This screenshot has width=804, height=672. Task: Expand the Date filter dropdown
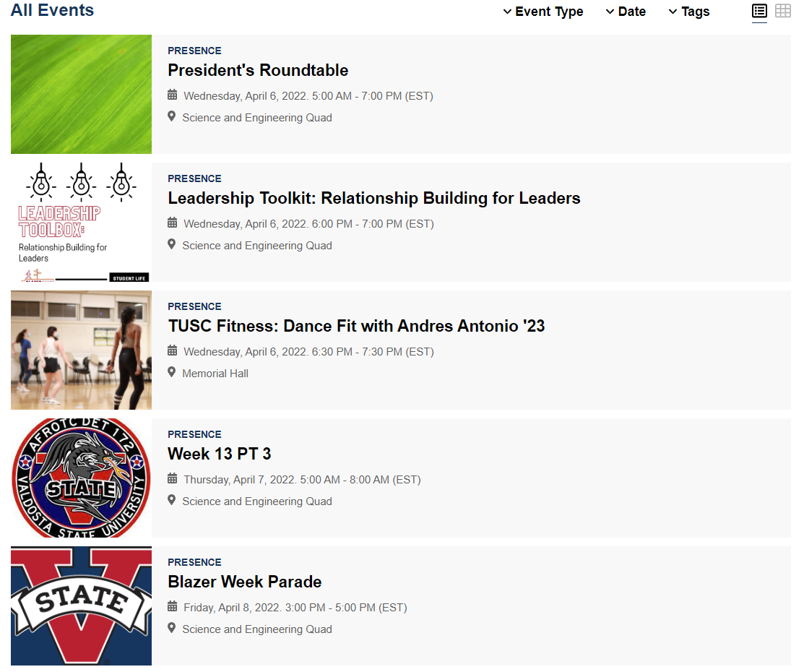point(626,12)
